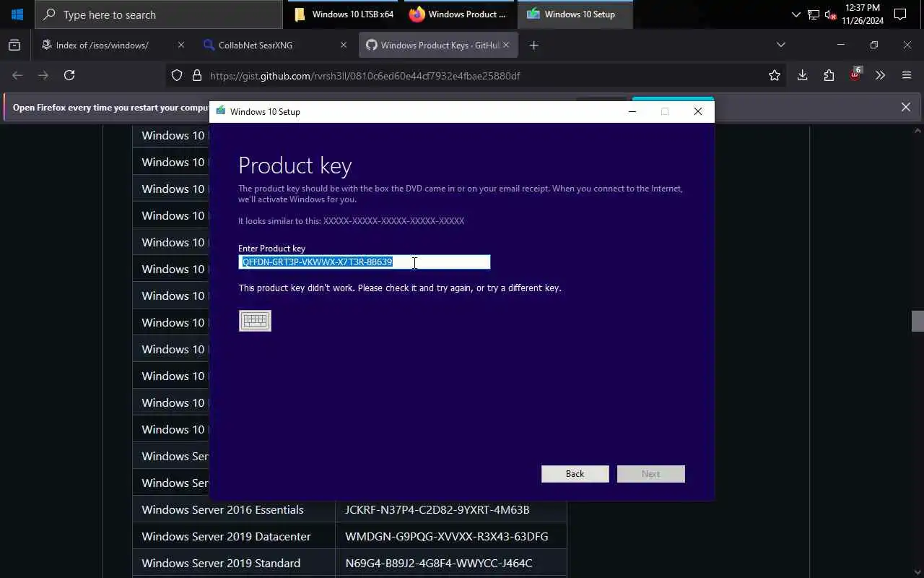The height and width of the screenshot is (578, 924).
Task: Click the Enter Product key field
Action: click(x=365, y=262)
